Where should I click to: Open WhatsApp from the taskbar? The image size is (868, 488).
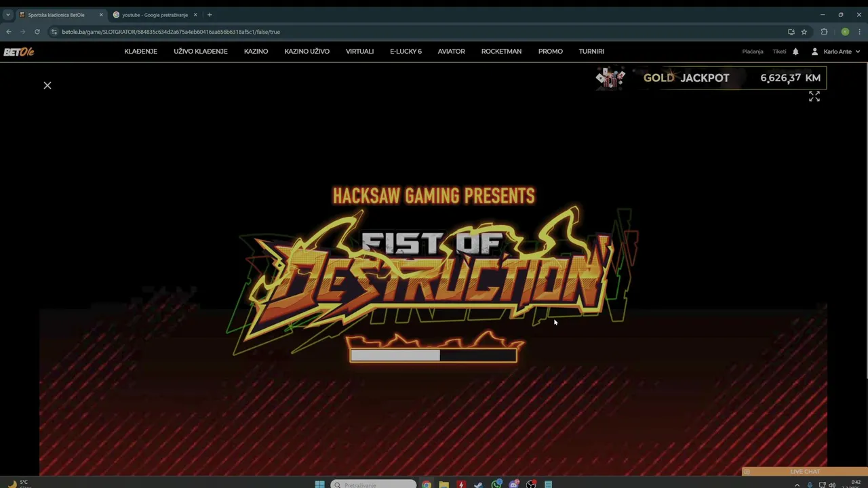496,485
